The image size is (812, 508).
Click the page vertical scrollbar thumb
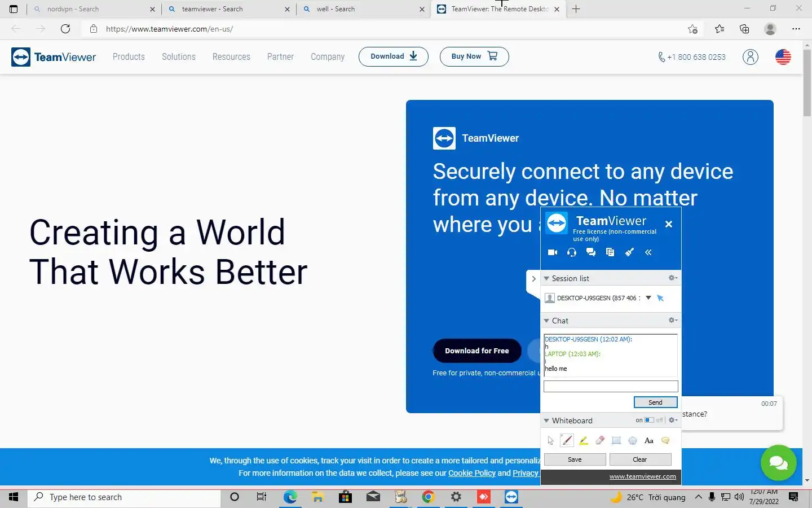[807, 82]
